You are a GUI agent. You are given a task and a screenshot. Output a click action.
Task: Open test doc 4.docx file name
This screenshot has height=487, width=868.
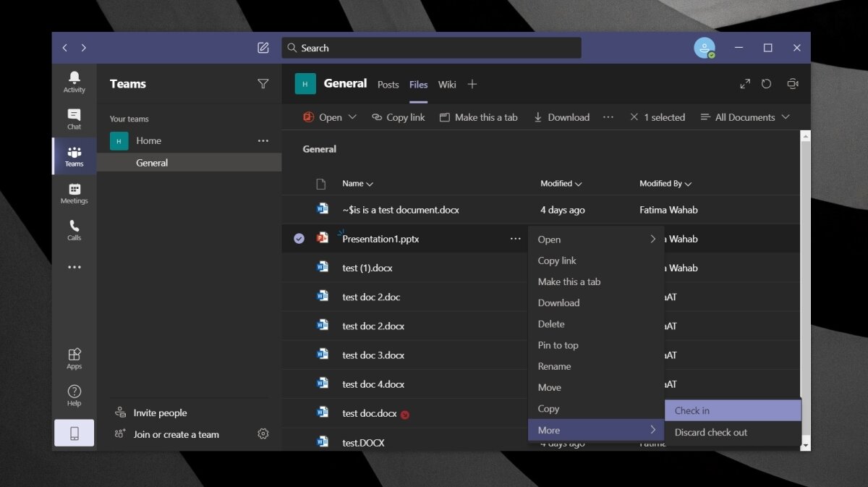(373, 384)
